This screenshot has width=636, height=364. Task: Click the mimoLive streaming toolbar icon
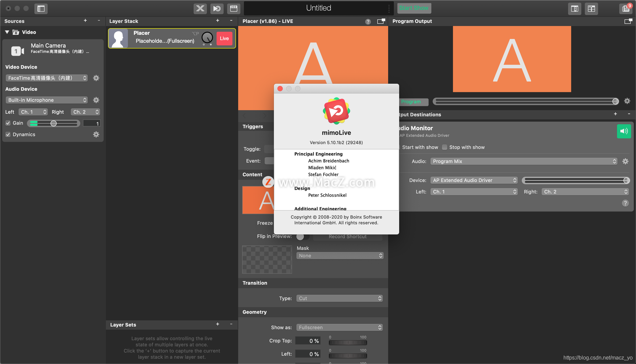click(217, 9)
